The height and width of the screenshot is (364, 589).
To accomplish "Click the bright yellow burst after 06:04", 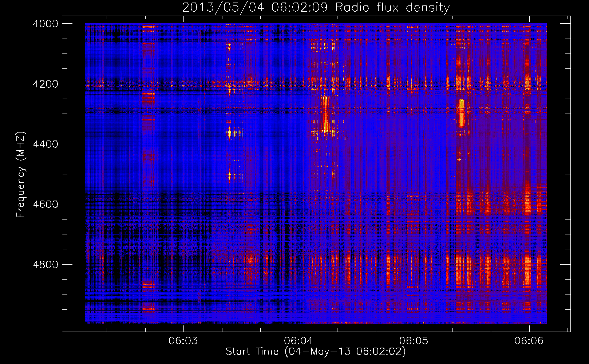I will pyautogui.click(x=325, y=114).
